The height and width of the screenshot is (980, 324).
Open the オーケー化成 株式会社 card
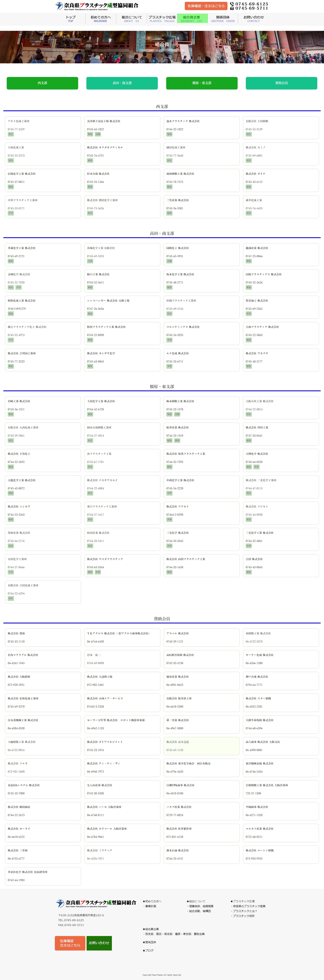281,659
